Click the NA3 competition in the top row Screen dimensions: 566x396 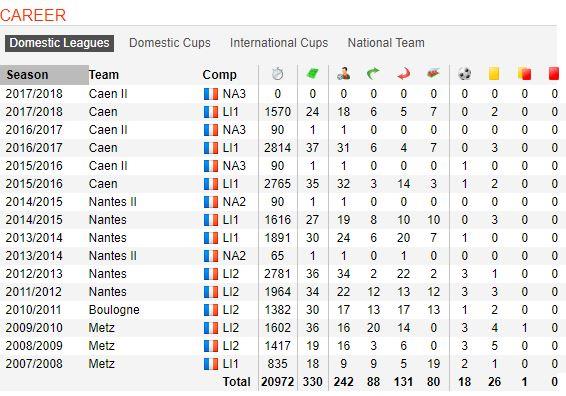click(234, 94)
